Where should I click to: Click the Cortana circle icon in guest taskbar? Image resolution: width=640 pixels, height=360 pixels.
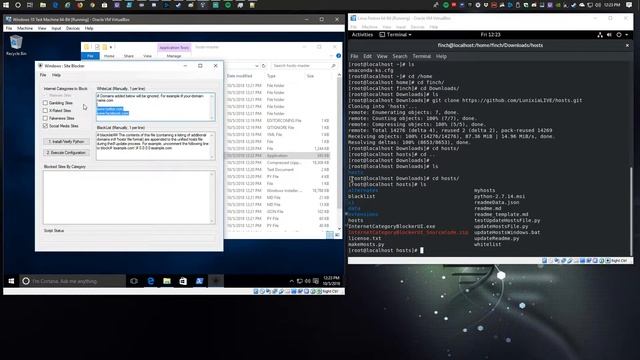click(26, 281)
